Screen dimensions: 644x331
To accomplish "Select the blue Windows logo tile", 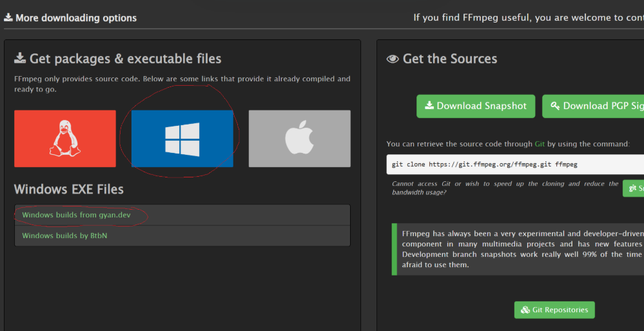I will 182,139.
